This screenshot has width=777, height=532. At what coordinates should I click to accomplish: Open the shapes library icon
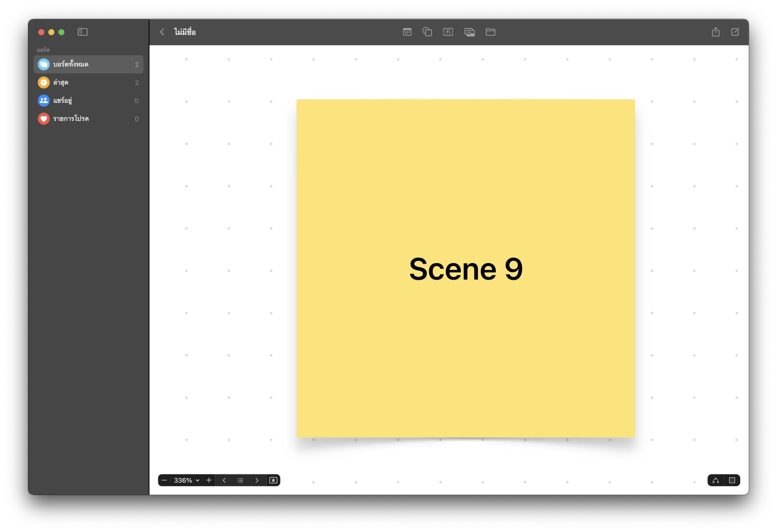(x=427, y=32)
